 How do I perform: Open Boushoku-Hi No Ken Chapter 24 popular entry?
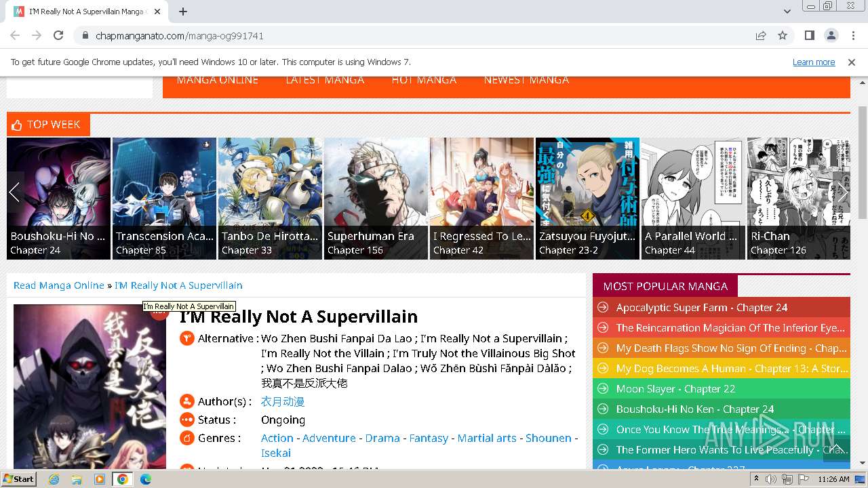point(695,409)
